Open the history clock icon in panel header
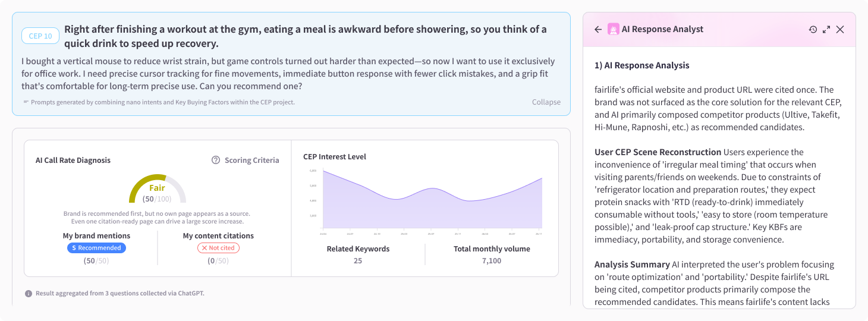Viewport: 868px width, 321px height. click(813, 29)
